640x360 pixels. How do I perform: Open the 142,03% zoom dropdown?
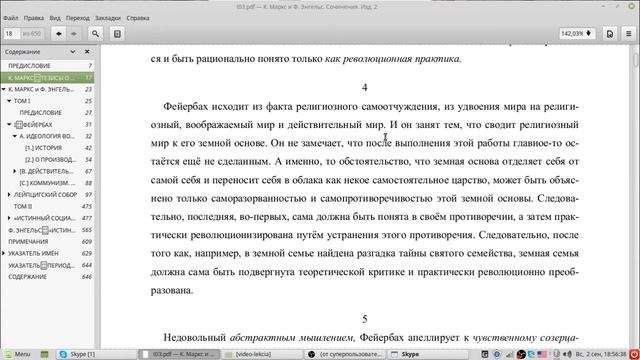577,33
